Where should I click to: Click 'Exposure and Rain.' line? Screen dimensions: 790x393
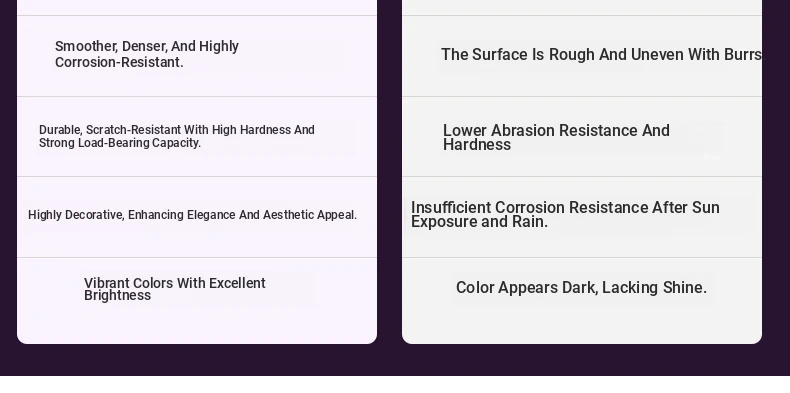click(479, 222)
